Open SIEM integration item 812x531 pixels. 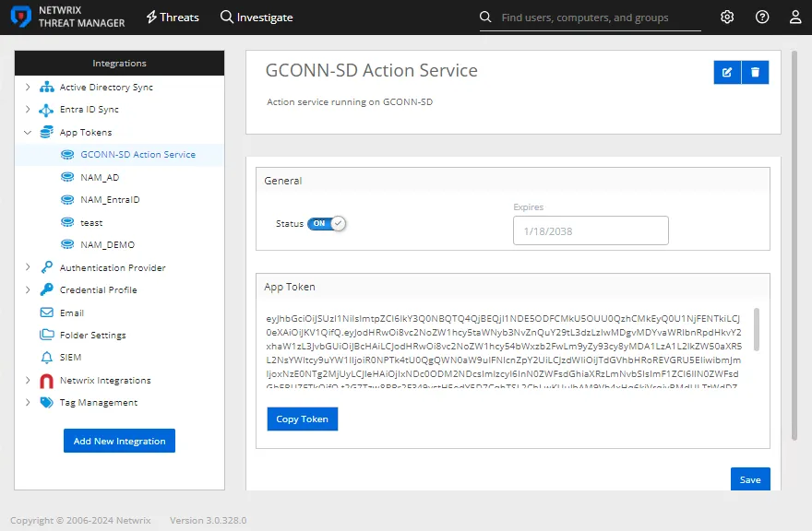[70, 357]
